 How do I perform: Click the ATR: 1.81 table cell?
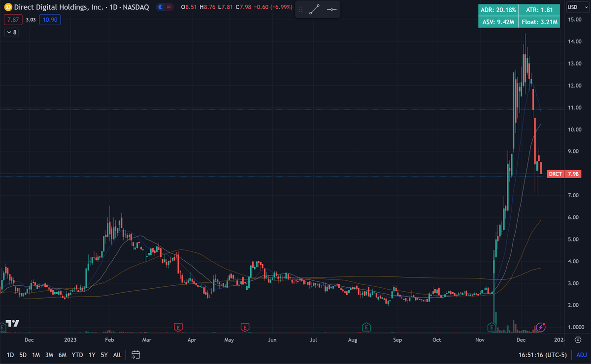[x=539, y=10]
